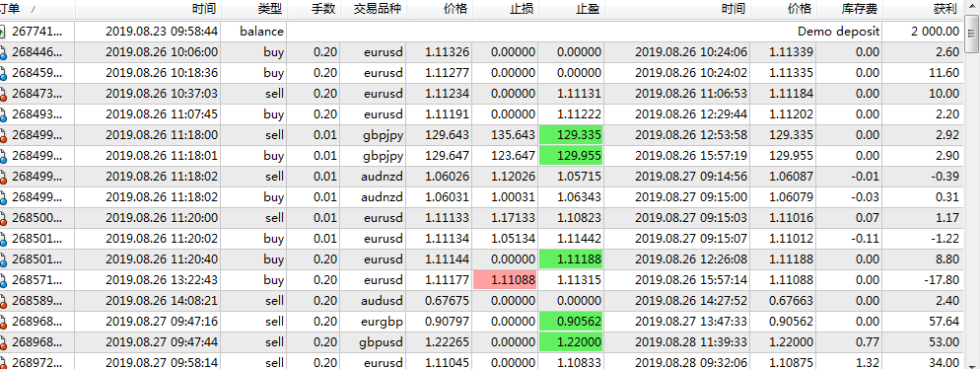Click the open price 1.11277
980x369 pixels.
click(447, 73)
